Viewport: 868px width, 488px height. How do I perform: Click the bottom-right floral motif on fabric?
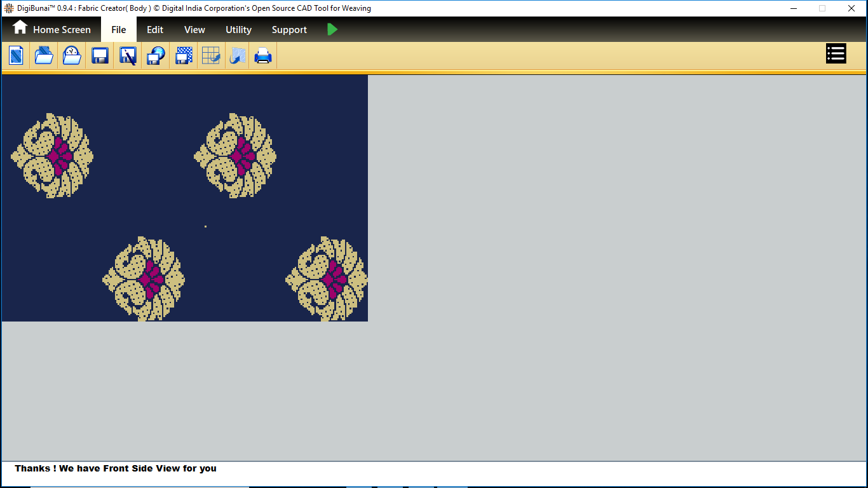(327, 279)
